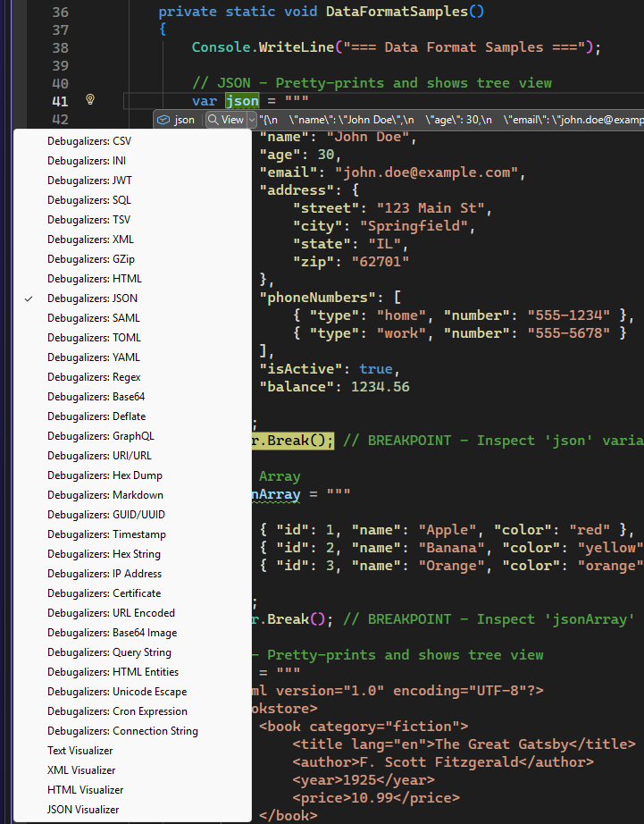
Task: Click the balance value 1234.56
Action: [x=381, y=387]
